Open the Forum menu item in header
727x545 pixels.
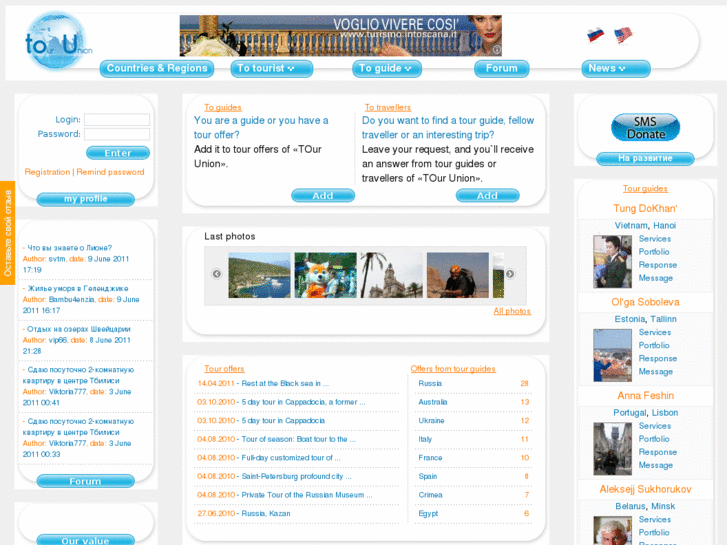502,69
